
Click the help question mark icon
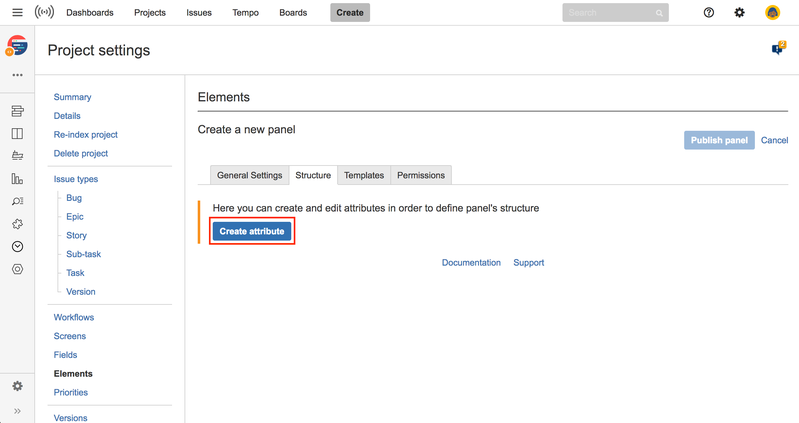click(709, 13)
